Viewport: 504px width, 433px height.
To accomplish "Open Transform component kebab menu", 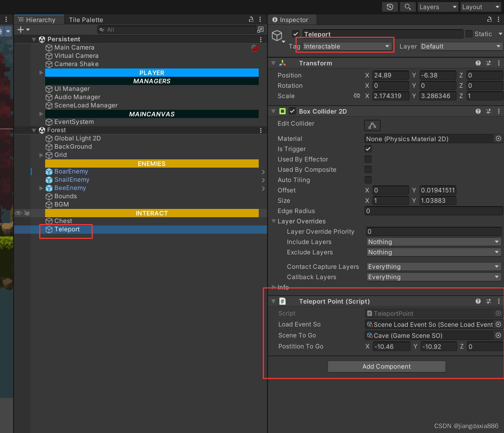I will tap(498, 63).
